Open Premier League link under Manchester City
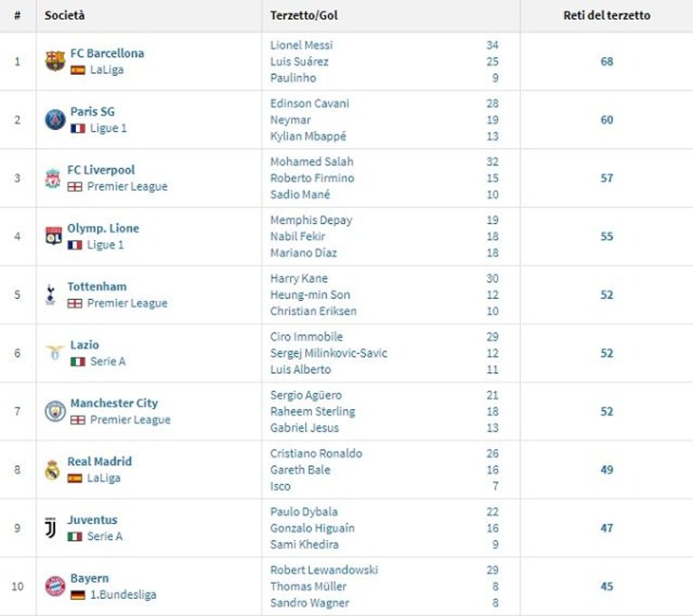693x616 pixels. tap(130, 420)
